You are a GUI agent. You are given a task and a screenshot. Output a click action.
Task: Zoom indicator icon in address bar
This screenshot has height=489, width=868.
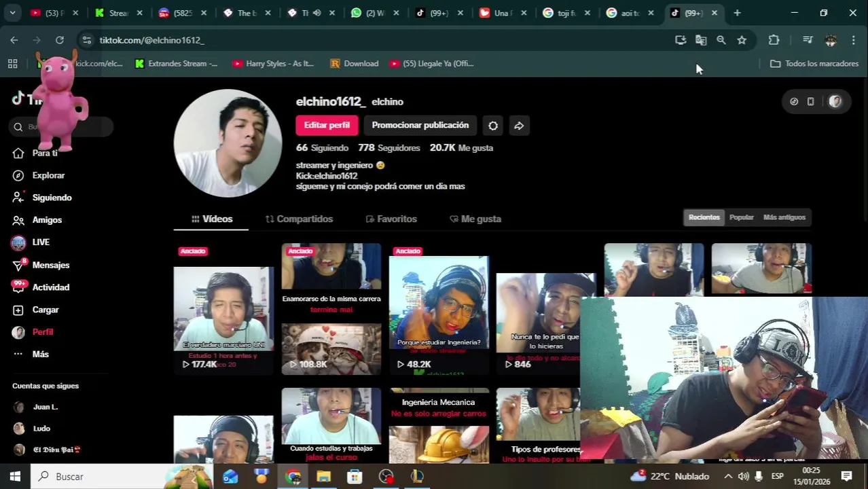(721, 40)
